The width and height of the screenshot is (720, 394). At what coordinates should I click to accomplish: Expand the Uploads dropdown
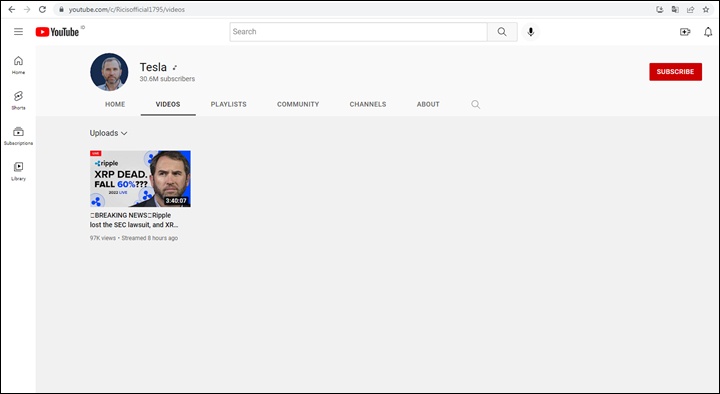108,133
